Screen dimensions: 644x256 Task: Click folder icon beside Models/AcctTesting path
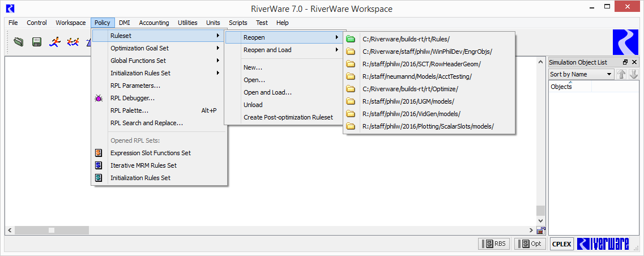pos(351,76)
